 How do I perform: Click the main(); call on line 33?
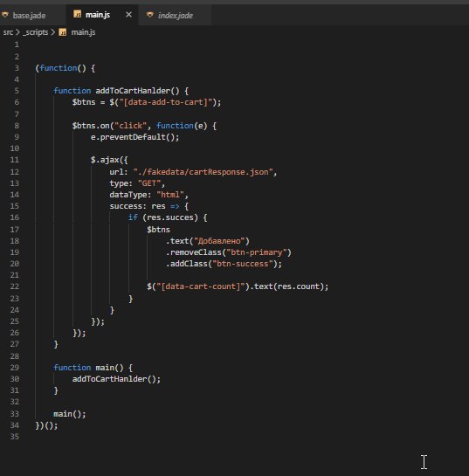pos(70,414)
